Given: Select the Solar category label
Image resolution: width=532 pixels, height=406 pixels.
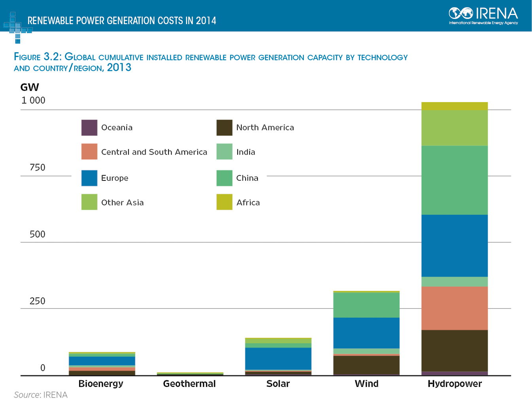Looking at the screenshot, I should tap(278, 383).
